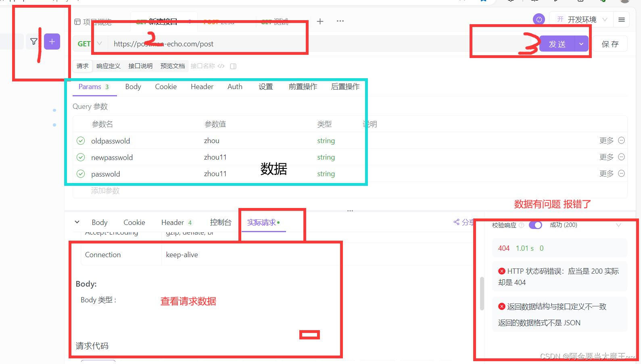Click the filter funnel icon
Viewport: 641px width, 364px height.
pyautogui.click(x=34, y=42)
